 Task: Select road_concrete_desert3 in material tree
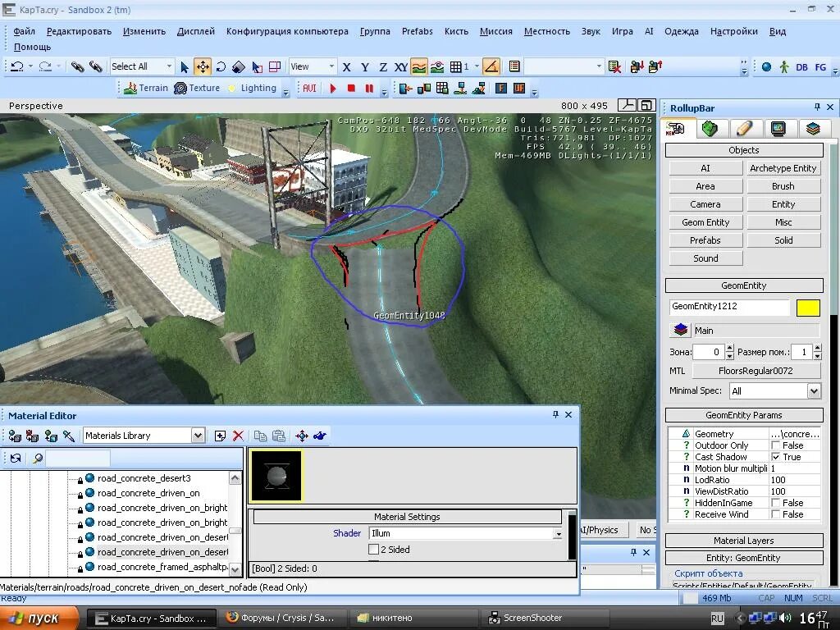tap(144, 478)
